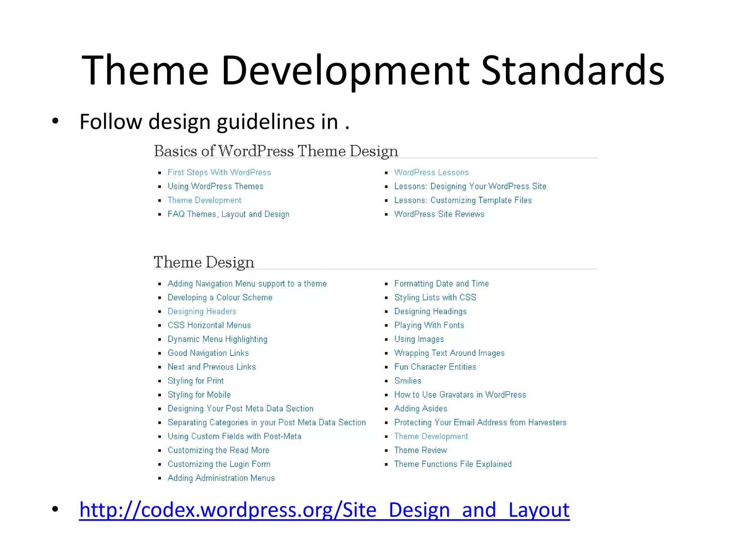
Task: Open the Wrapping Text Around Images link
Action: [449, 353]
